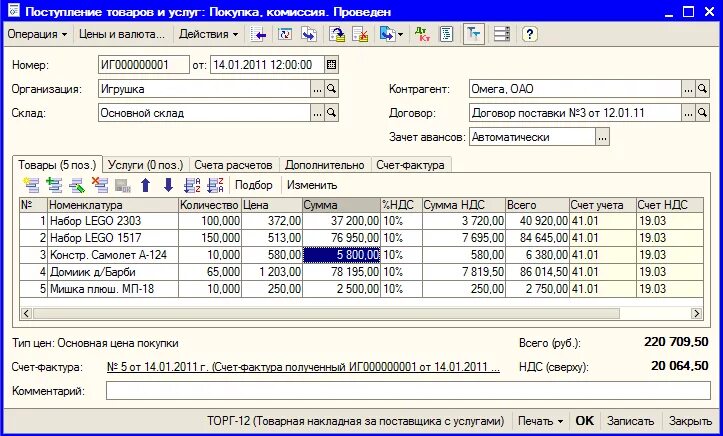
Task: Click the cancel posting icon with red cross
Action: click(x=361, y=34)
